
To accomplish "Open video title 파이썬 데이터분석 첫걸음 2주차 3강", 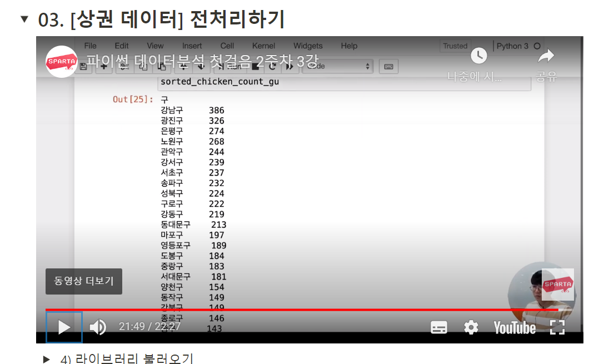I will [x=202, y=61].
